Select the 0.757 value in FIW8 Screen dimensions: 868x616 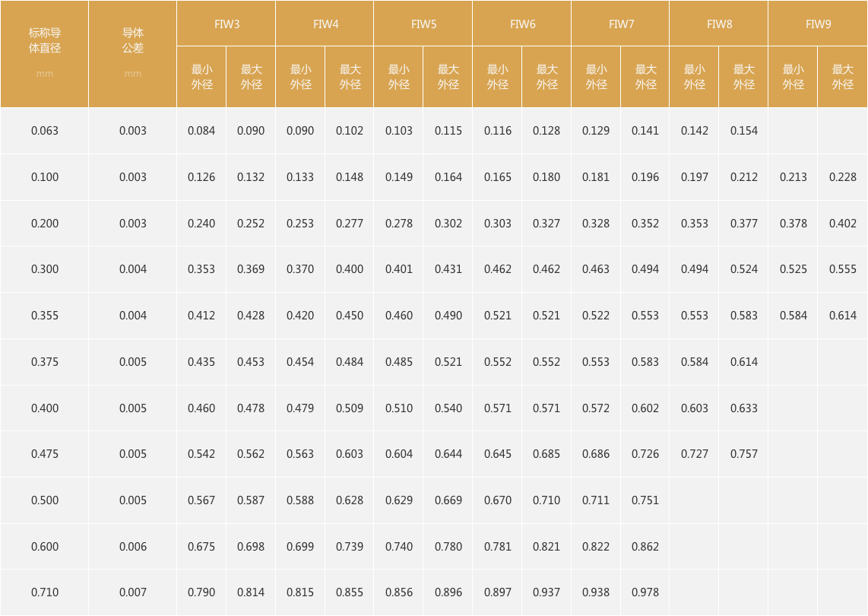pos(743,454)
